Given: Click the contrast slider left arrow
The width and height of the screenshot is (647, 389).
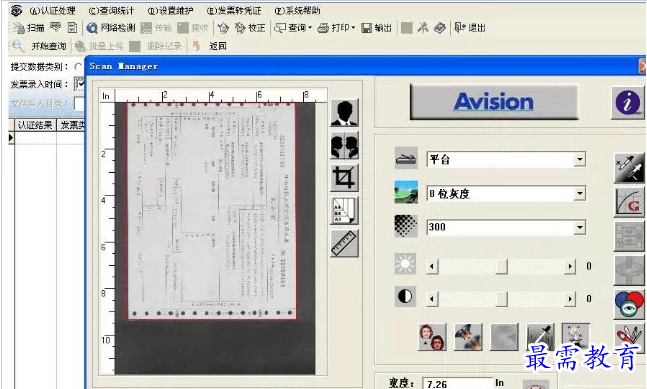Looking at the screenshot, I should pos(432,299).
